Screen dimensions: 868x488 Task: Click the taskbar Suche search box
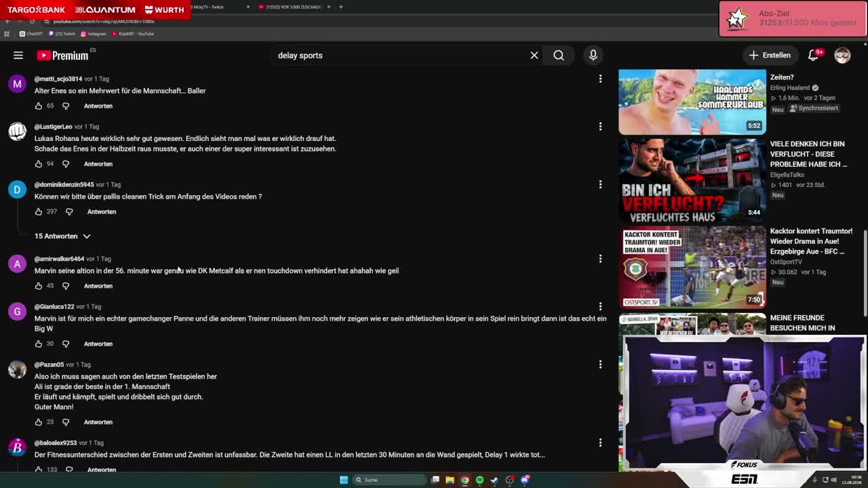click(x=388, y=480)
